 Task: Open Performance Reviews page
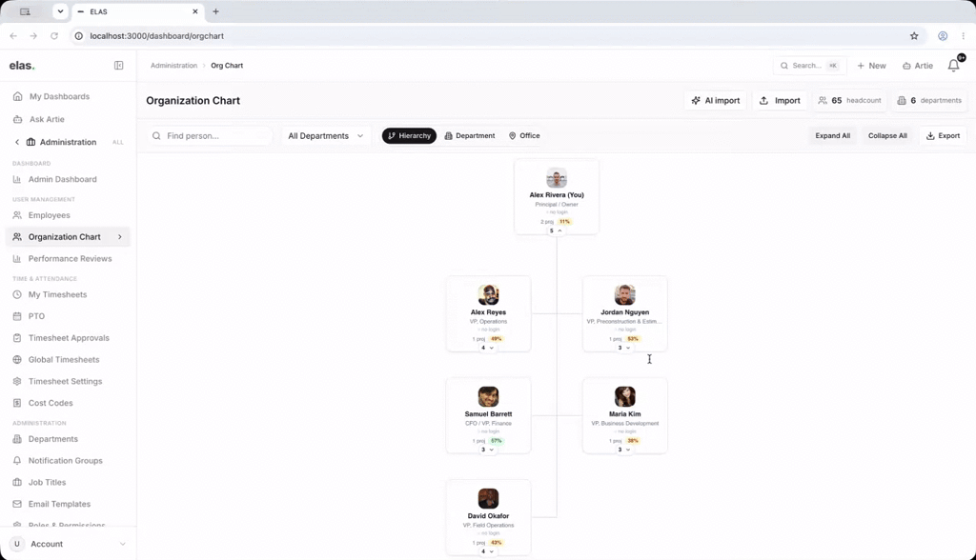68,259
